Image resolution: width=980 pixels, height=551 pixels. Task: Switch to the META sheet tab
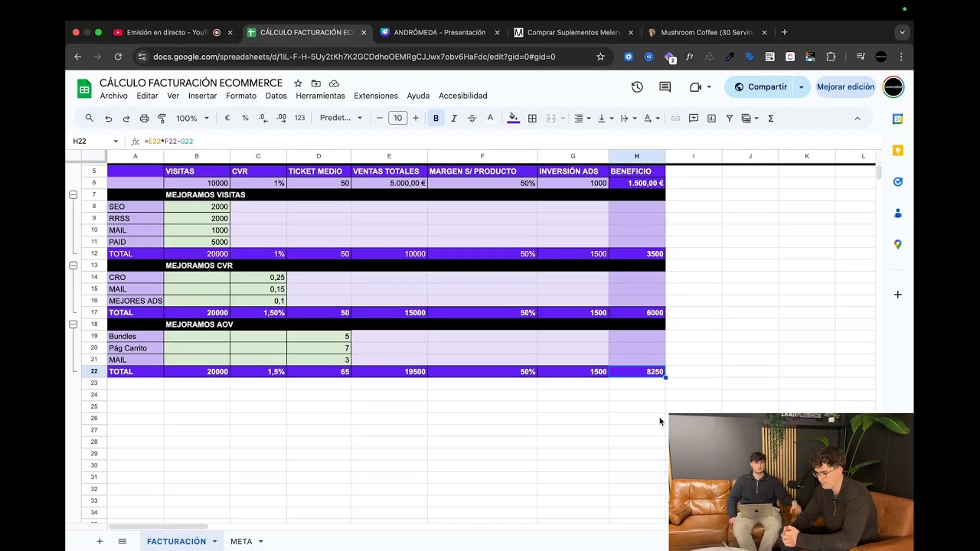pyautogui.click(x=247, y=541)
